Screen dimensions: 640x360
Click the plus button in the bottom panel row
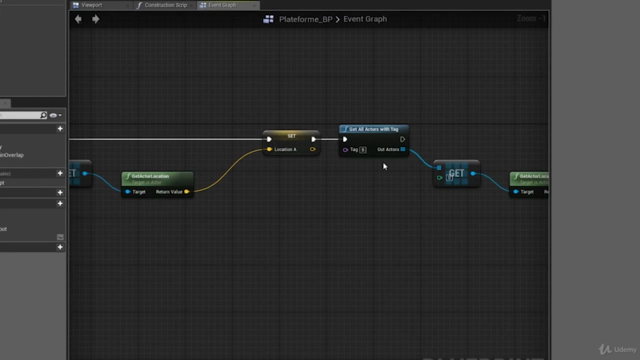(x=60, y=247)
